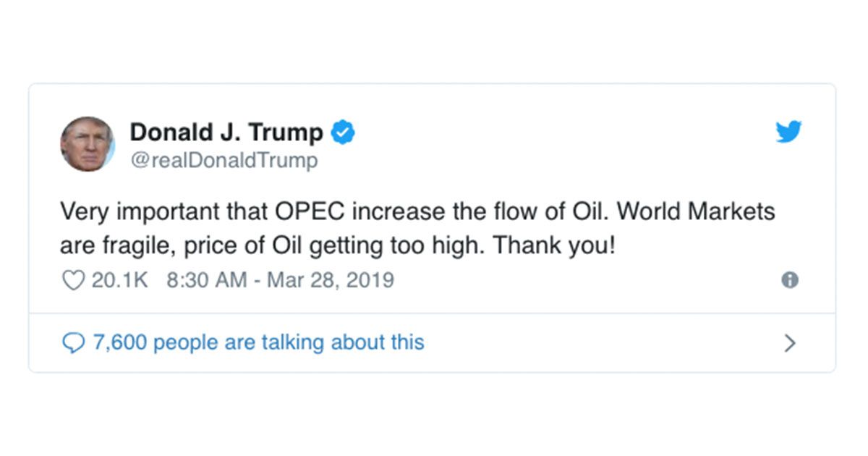The image size is (868, 456).
Task: Visit the @realDonaldTrump handle link
Action: pyautogui.click(x=224, y=160)
